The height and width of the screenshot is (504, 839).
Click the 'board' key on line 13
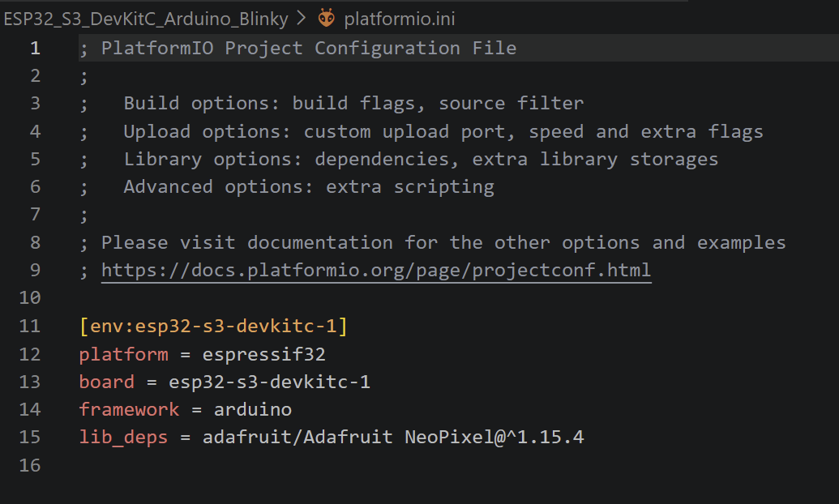[x=106, y=382]
